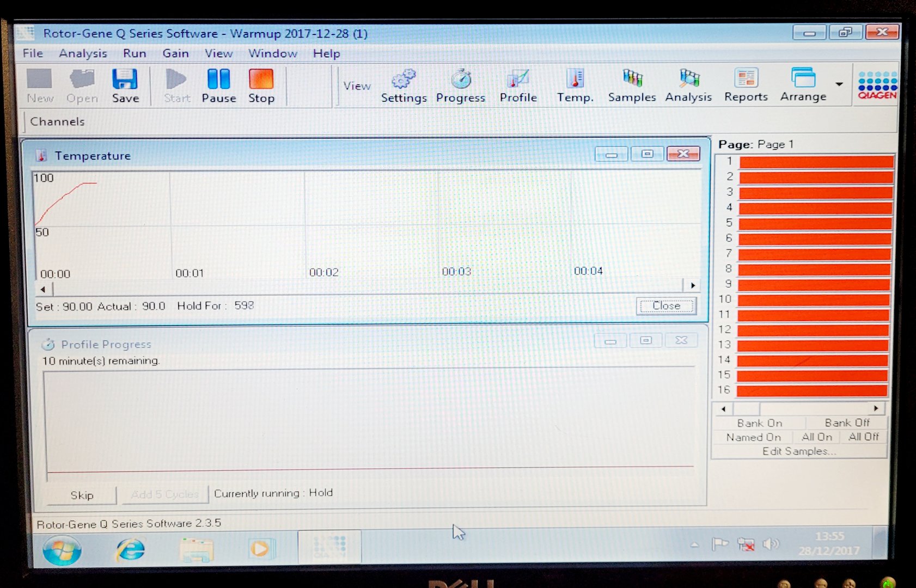Click the New run toolbar icon
The height and width of the screenshot is (588, 916).
(40, 85)
